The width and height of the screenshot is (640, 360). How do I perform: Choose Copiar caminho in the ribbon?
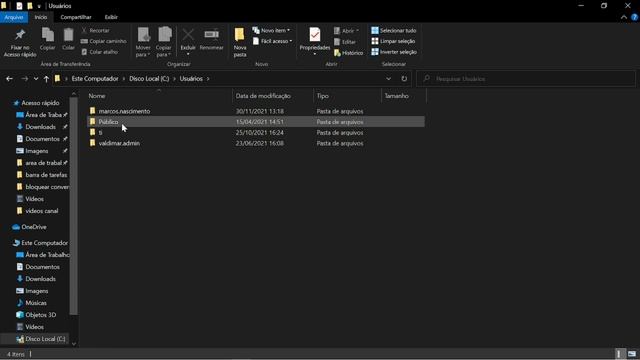point(104,41)
